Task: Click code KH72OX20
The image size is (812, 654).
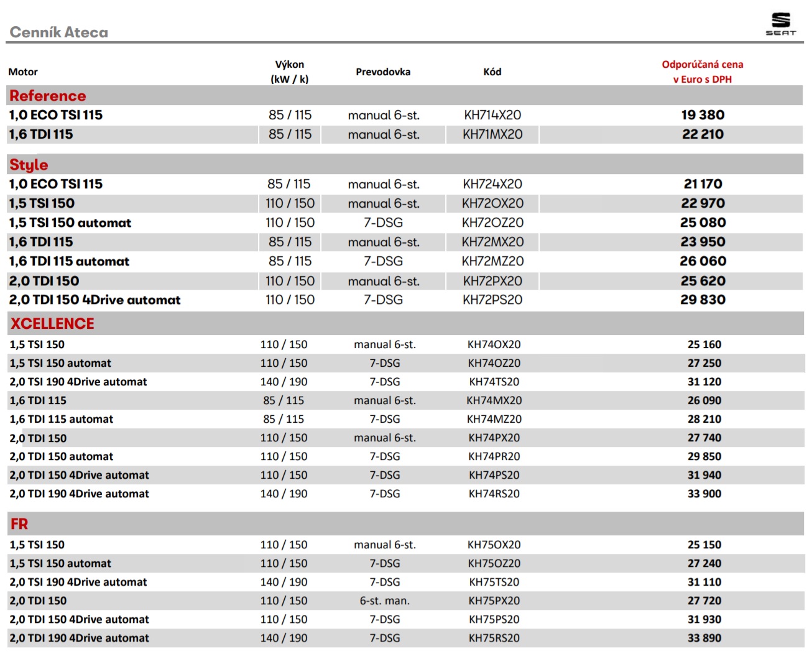Action: click(x=492, y=203)
